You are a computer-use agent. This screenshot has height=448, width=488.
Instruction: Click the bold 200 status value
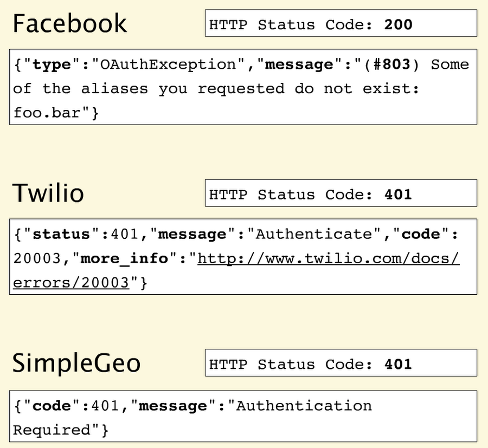tap(398, 24)
